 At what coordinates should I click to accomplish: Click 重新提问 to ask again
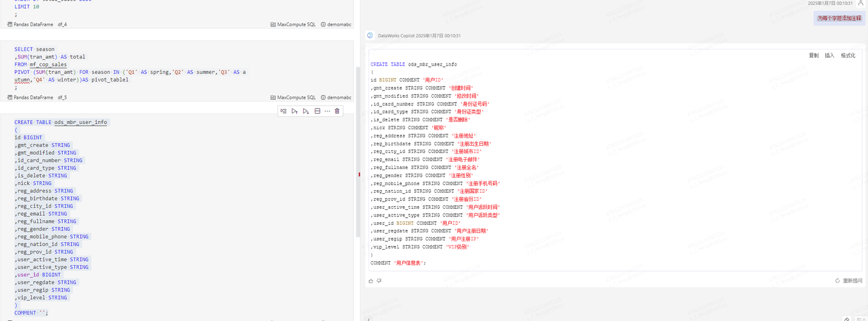click(x=849, y=281)
